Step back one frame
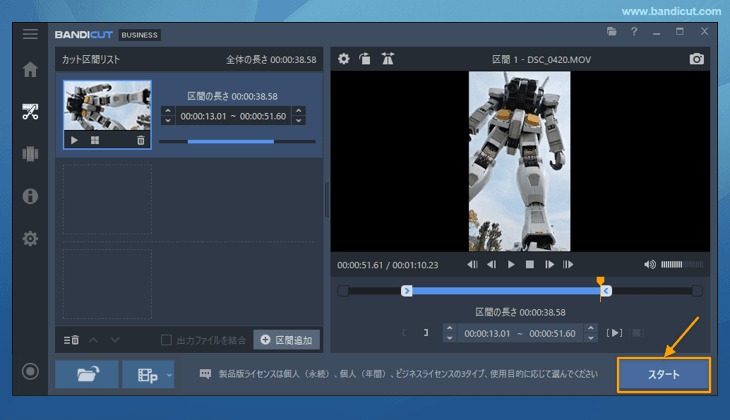 point(491,264)
